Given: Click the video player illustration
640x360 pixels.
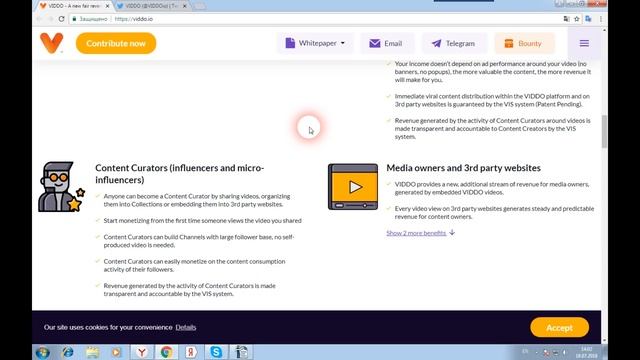Looking at the screenshot, I should coord(353,187).
